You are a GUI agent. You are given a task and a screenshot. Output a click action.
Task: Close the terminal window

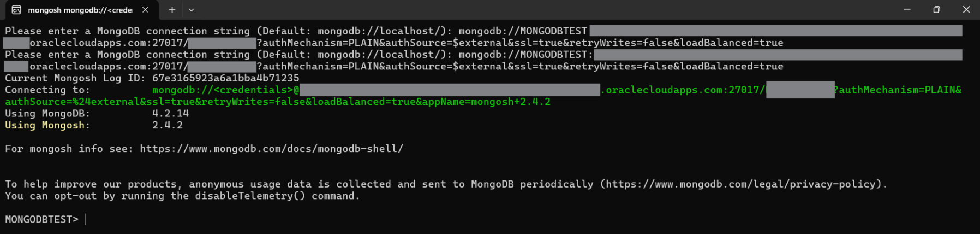click(x=966, y=9)
